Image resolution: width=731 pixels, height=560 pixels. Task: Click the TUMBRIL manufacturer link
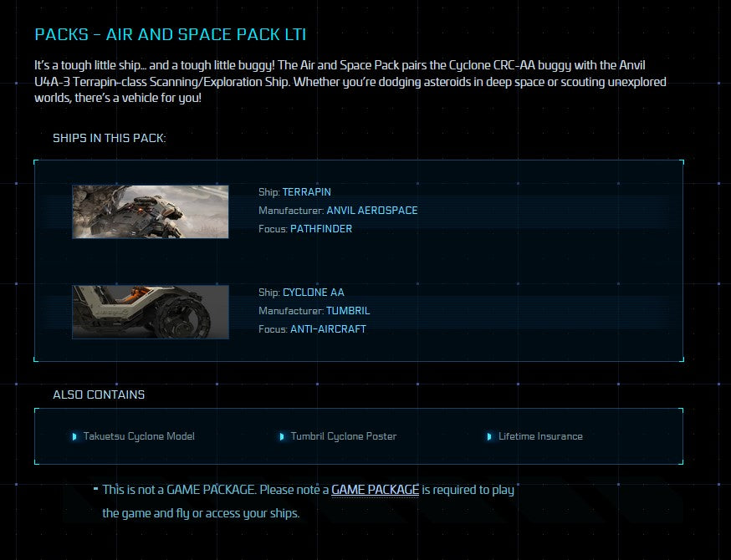point(348,310)
